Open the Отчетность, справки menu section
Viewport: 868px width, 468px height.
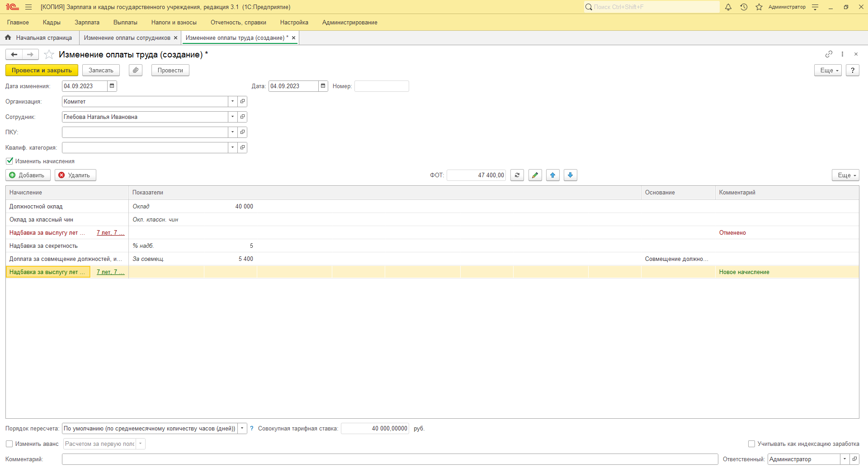pos(238,23)
